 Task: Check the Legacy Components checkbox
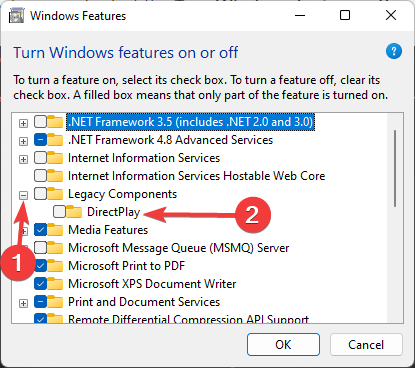(x=40, y=194)
